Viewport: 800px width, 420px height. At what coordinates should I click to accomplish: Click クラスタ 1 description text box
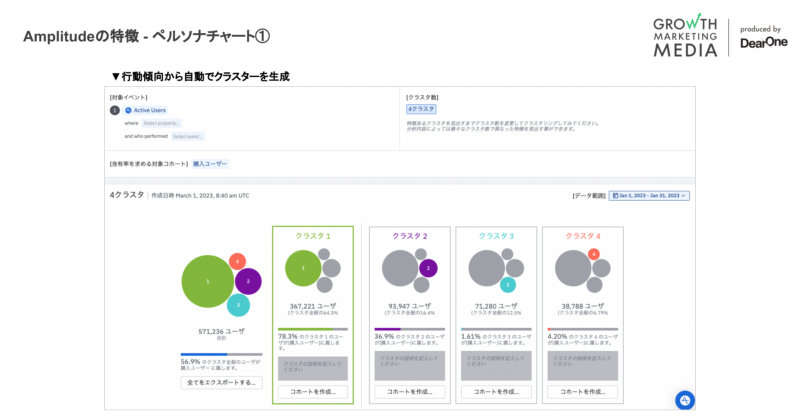313,368
